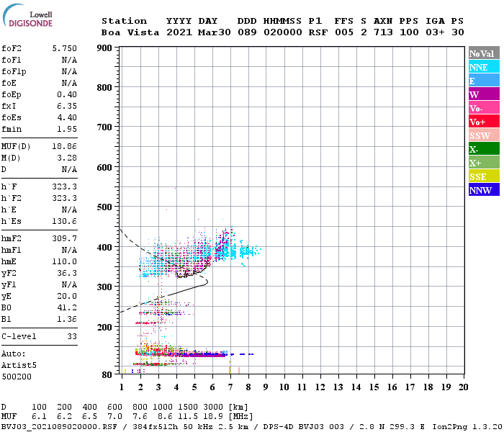Click the hmE value 110.0

(64, 261)
